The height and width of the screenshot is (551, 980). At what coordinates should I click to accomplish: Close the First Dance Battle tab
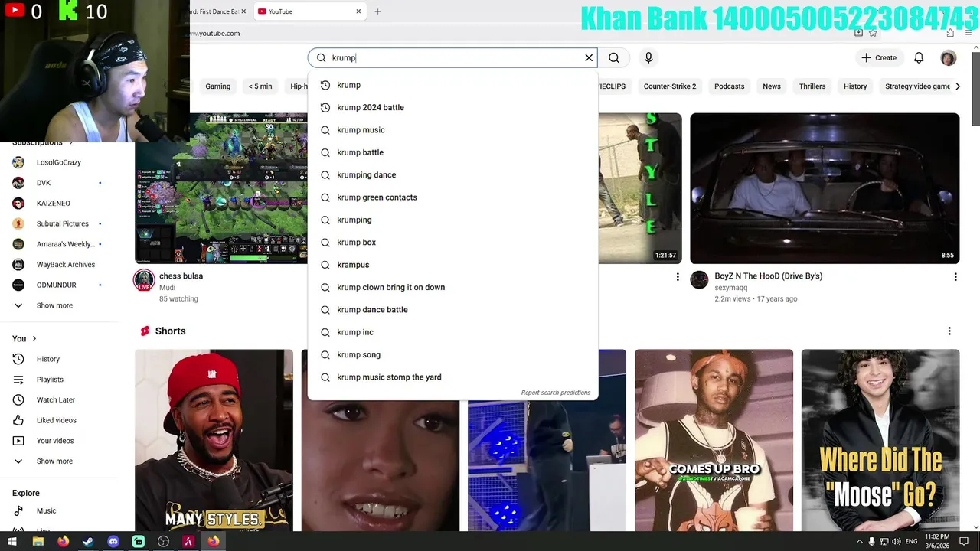(243, 11)
